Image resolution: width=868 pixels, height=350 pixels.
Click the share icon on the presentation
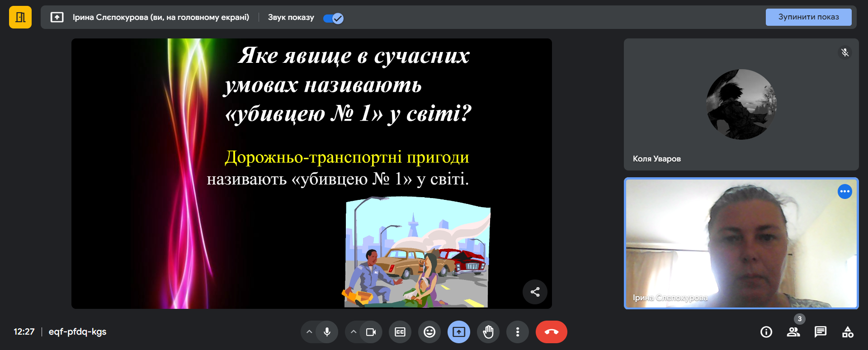click(x=535, y=292)
